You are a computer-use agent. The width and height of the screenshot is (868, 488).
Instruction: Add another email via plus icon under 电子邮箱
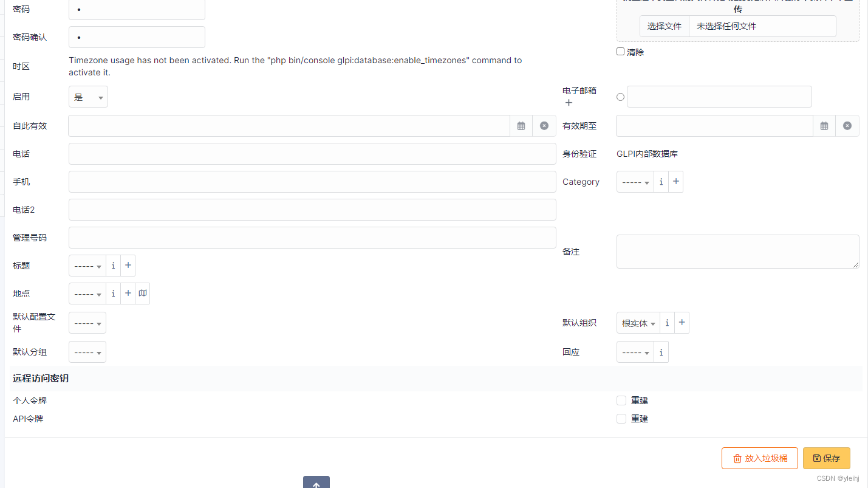(569, 103)
